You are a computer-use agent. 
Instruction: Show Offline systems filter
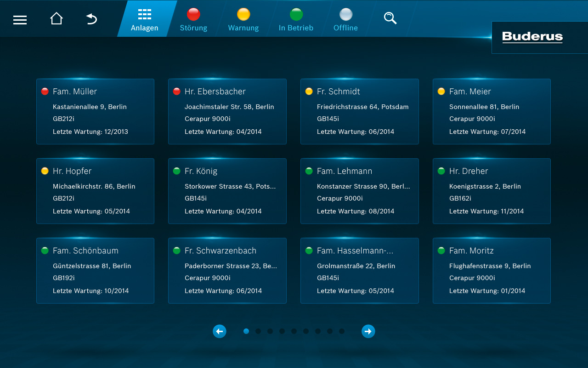[345, 19]
